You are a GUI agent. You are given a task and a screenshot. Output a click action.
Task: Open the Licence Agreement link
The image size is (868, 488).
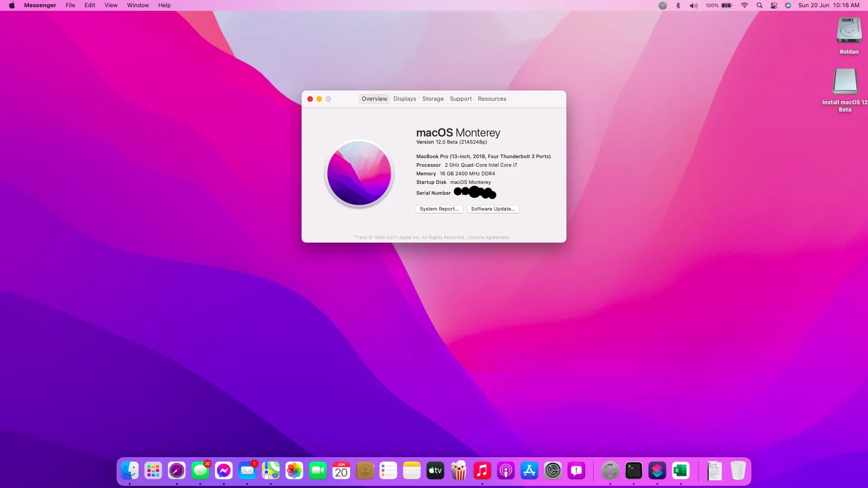(488, 237)
